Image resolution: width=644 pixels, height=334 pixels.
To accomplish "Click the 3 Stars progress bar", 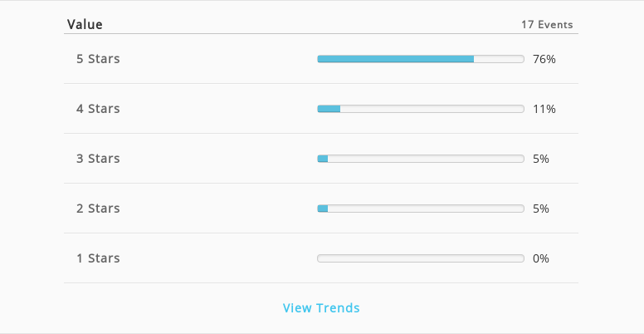I will [x=421, y=159].
